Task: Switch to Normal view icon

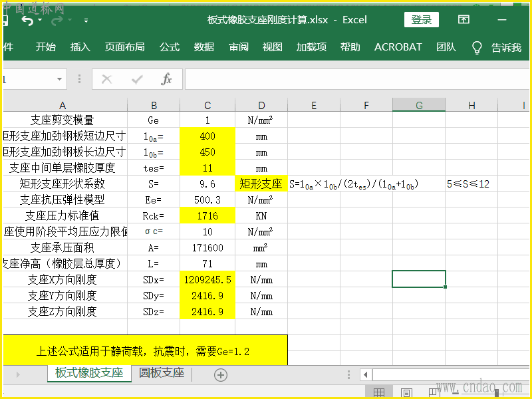Action: tap(378, 392)
